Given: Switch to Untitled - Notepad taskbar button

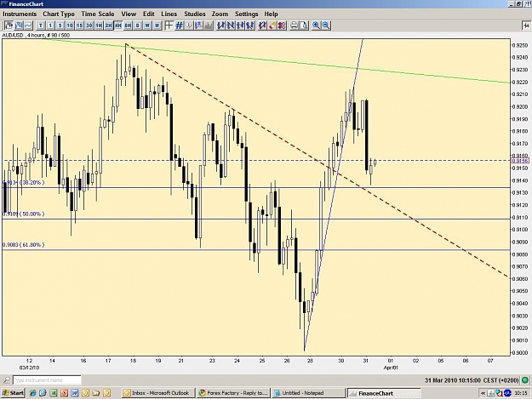Looking at the screenshot, I should coord(308,393).
